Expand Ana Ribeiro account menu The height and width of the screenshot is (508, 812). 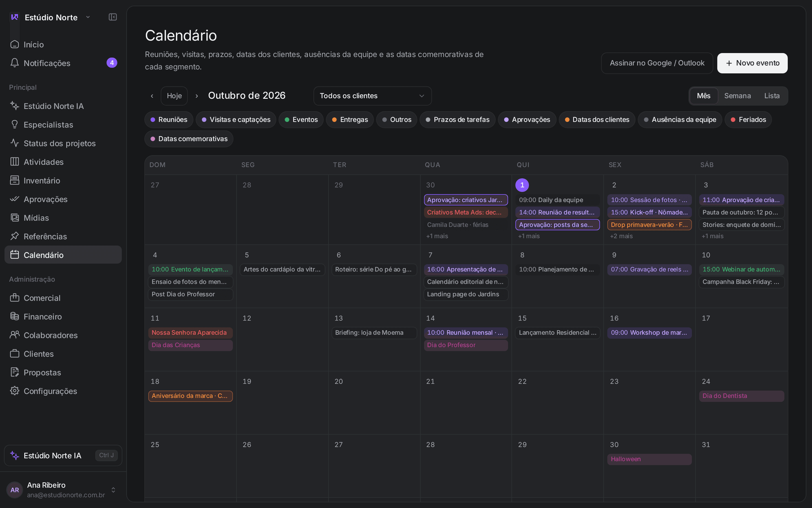click(63, 490)
